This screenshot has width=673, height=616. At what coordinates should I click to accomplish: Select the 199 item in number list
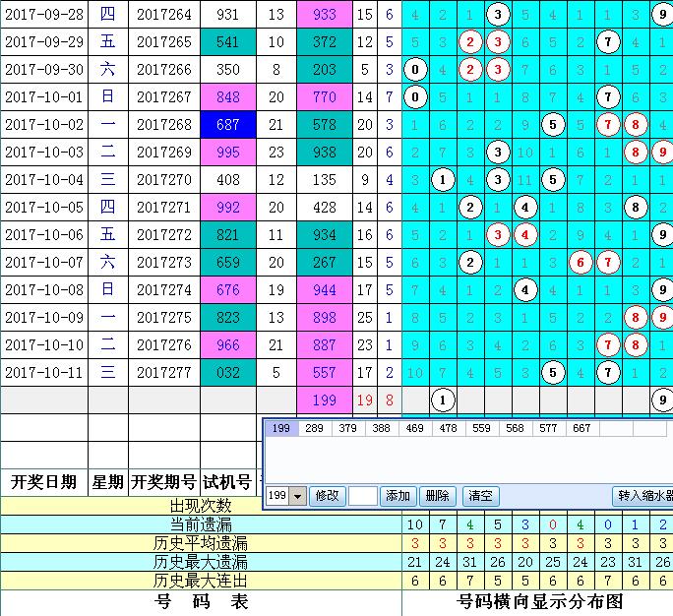(x=279, y=429)
